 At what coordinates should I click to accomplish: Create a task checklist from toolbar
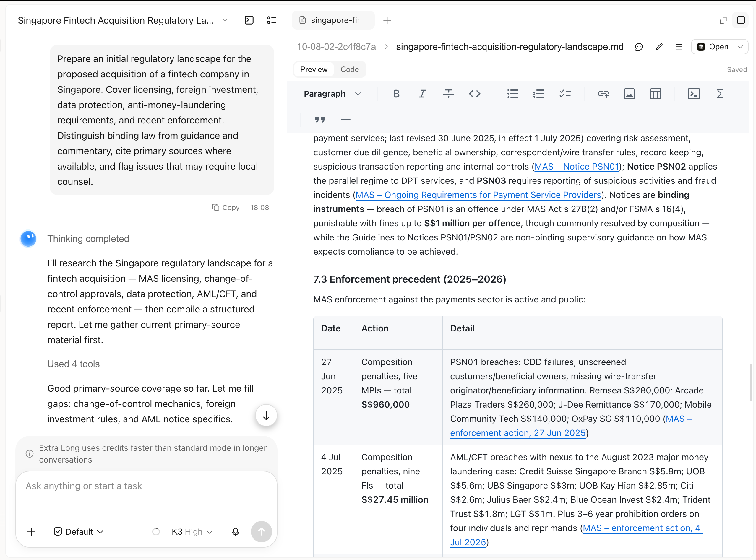pyautogui.click(x=565, y=94)
